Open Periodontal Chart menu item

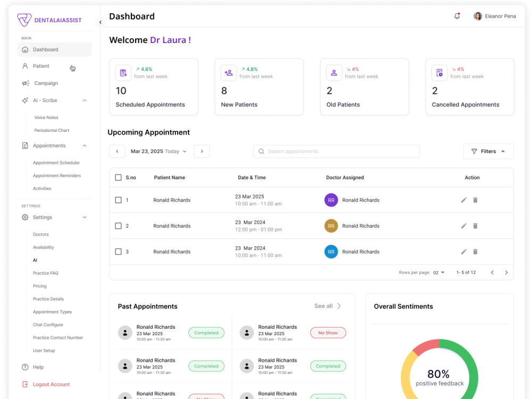pos(52,130)
